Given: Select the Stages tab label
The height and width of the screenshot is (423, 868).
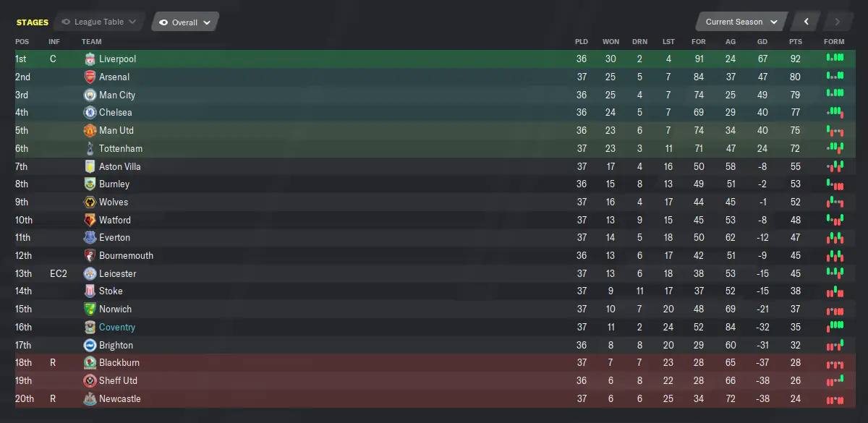Looking at the screenshot, I should coord(33,22).
